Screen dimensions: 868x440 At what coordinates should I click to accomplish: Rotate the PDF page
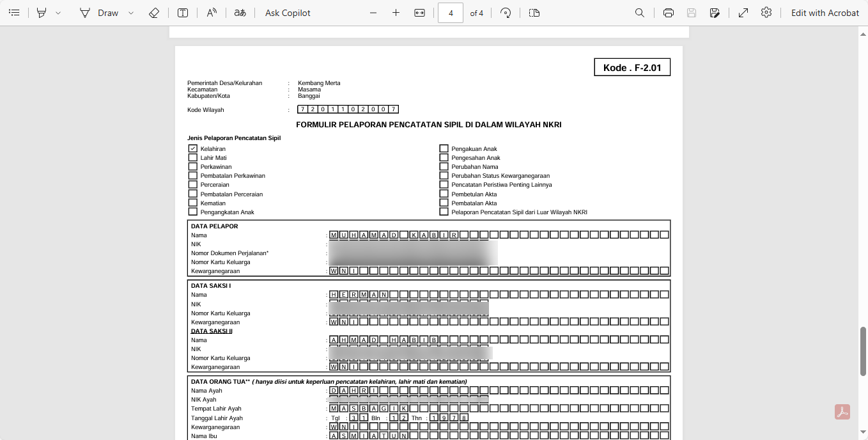pyautogui.click(x=506, y=13)
